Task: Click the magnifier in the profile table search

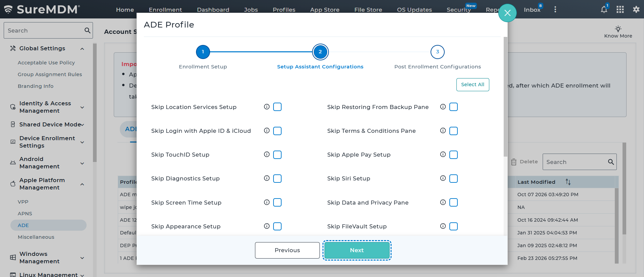Action: click(611, 162)
